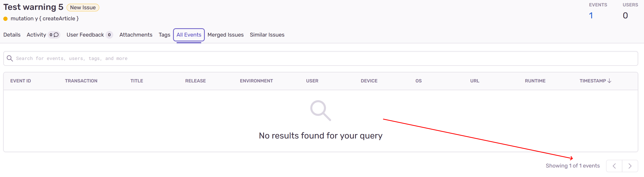Expand the RELEASE column sorting options
644x177 pixels.
coord(195,81)
